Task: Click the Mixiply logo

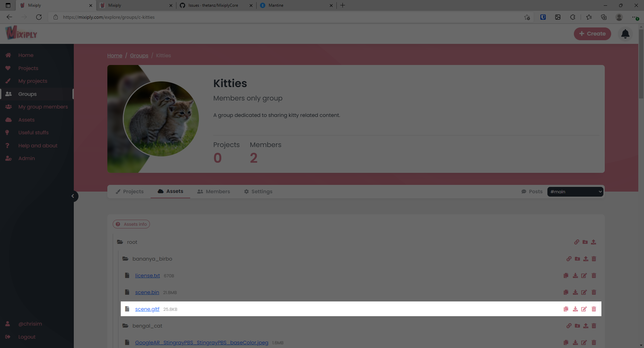Action: pos(21,33)
